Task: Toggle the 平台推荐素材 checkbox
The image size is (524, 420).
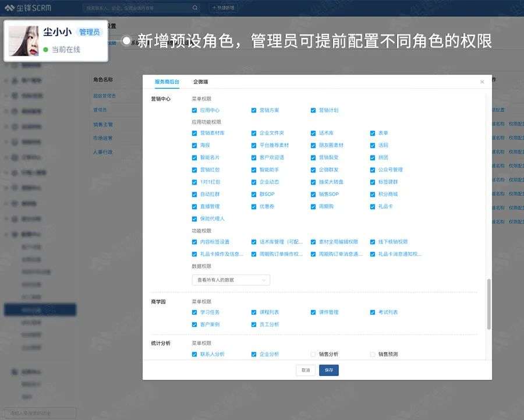Action: point(254,146)
